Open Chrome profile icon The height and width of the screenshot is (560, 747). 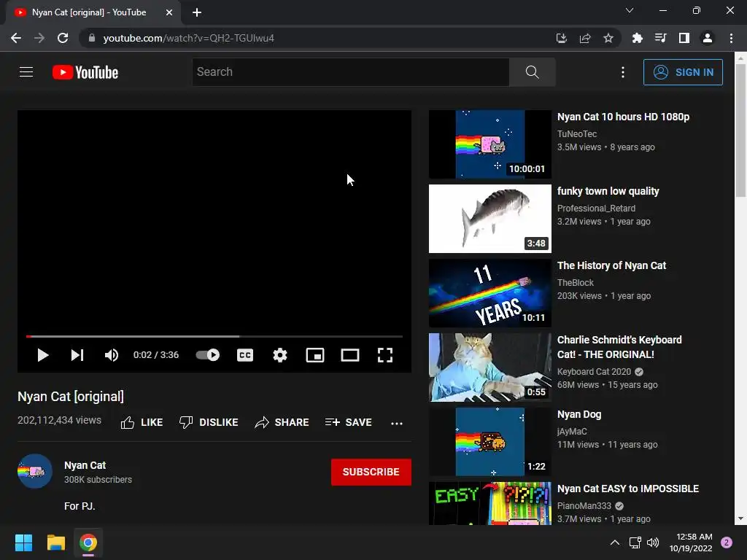[x=708, y=38]
